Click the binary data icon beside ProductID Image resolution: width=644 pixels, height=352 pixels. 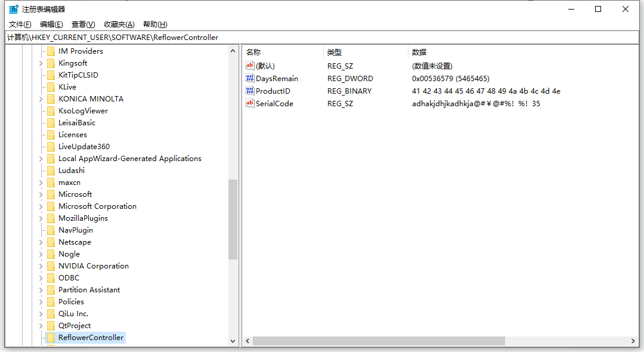click(x=249, y=91)
